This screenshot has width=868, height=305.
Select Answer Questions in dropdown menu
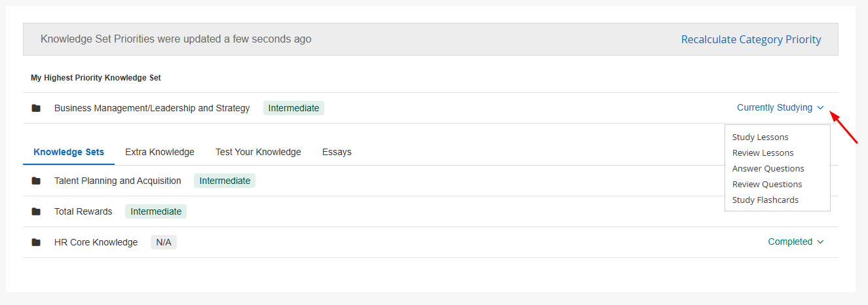tap(768, 169)
